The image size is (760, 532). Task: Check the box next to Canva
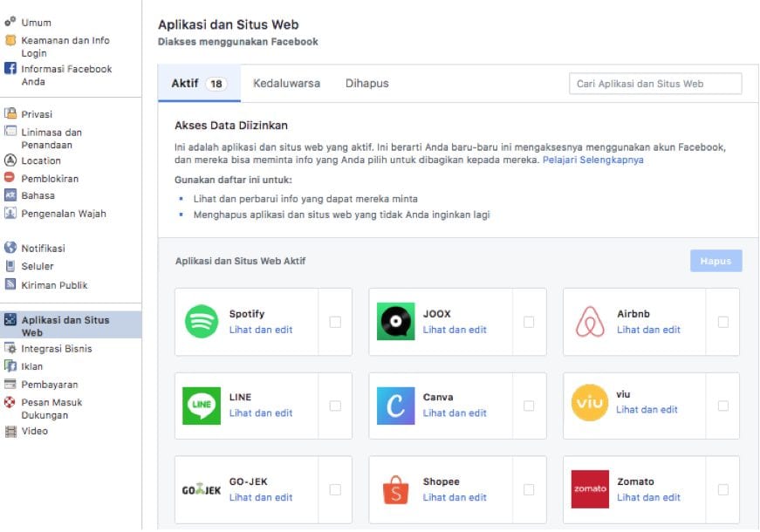(x=529, y=406)
